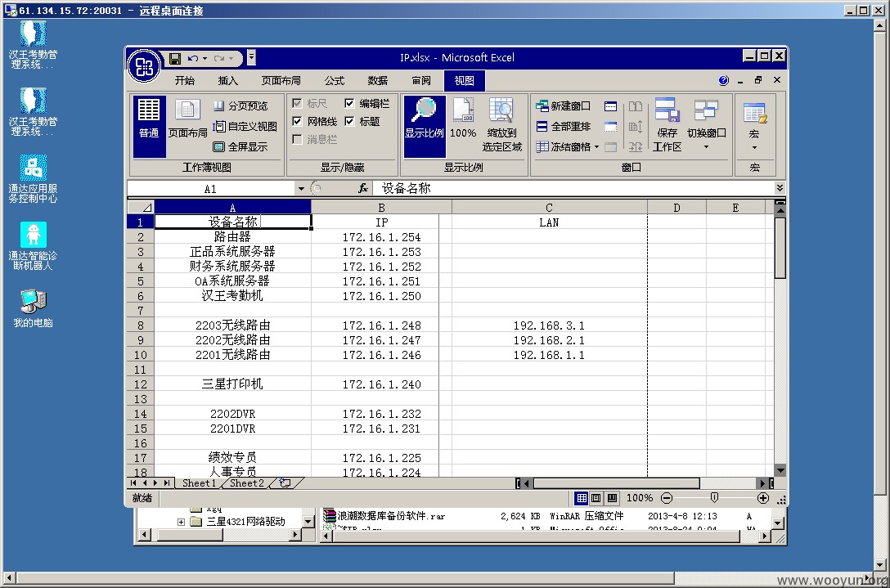Go to the last sheet tab arrow

(x=167, y=483)
